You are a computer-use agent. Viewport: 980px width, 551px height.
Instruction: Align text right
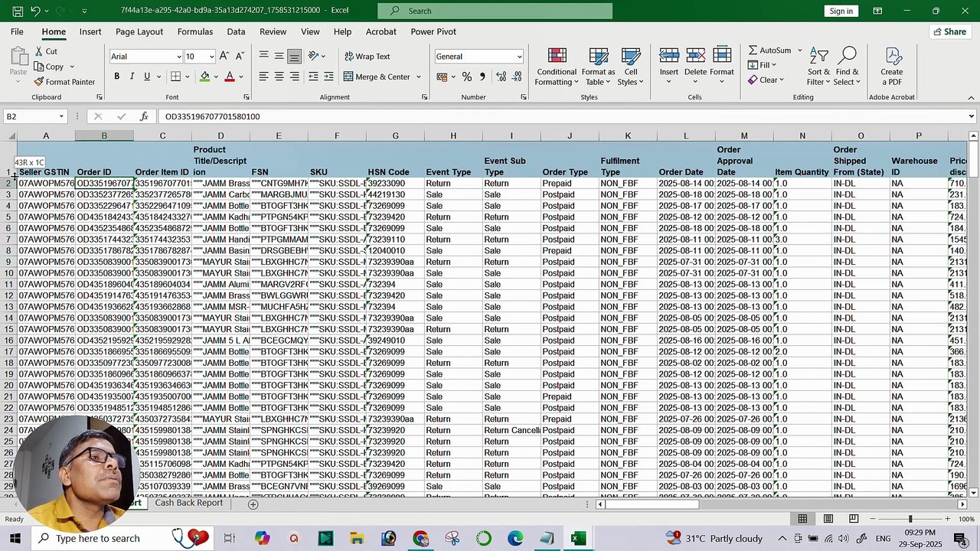pyautogui.click(x=294, y=77)
